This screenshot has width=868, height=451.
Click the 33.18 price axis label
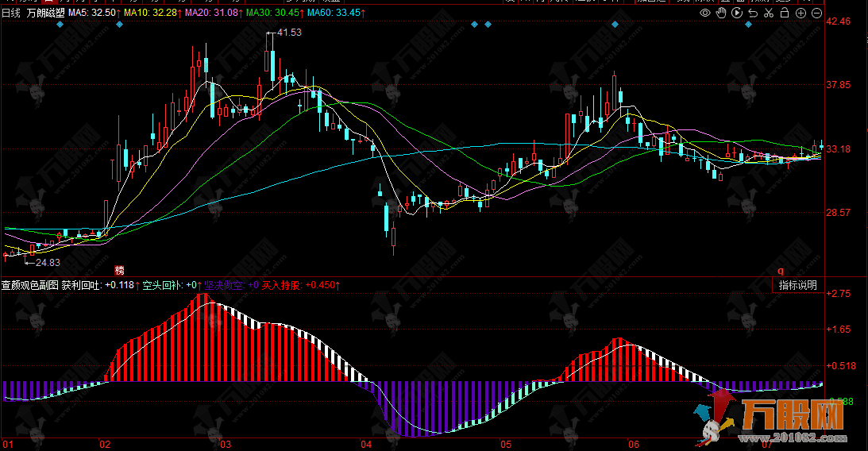coord(838,148)
